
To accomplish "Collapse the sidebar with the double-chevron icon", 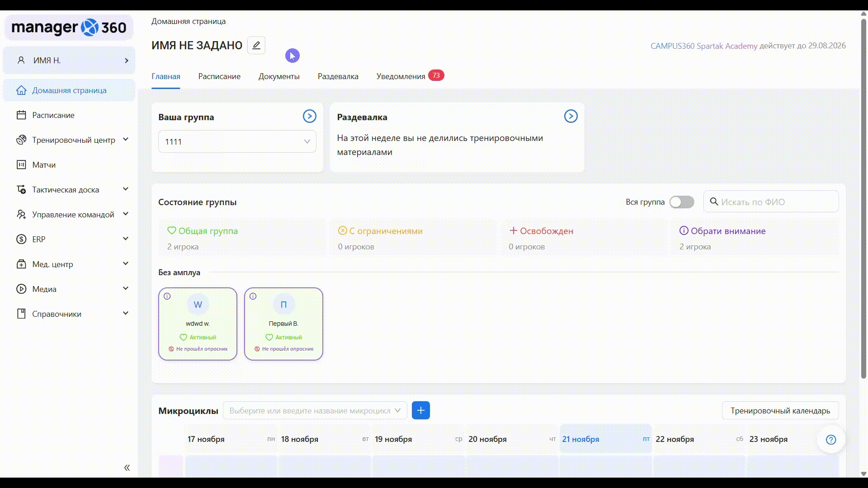I will click(127, 468).
